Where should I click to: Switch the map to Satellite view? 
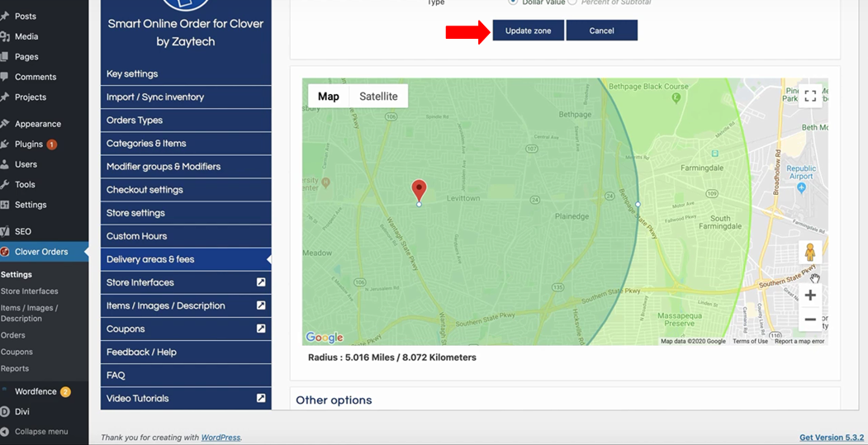[x=378, y=97]
